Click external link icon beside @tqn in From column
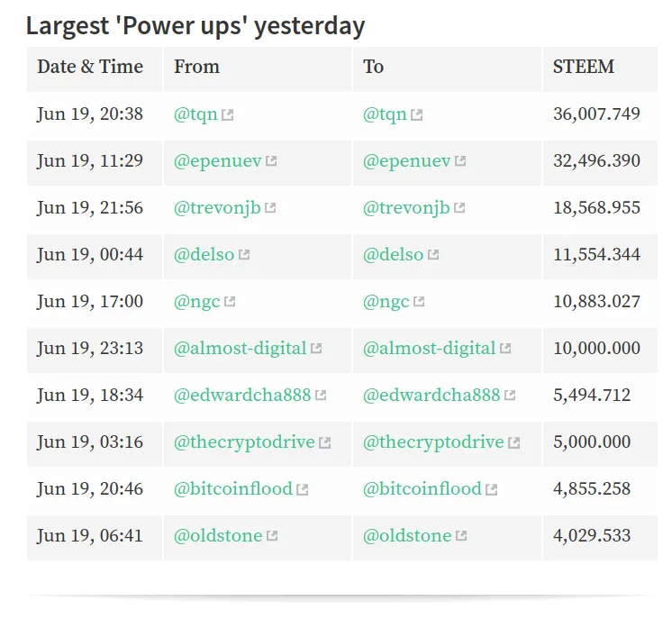 tap(228, 115)
